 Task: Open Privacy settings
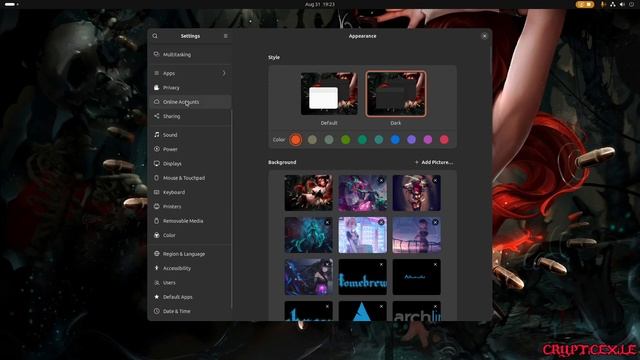pyautogui.click(x=190, y=87)
